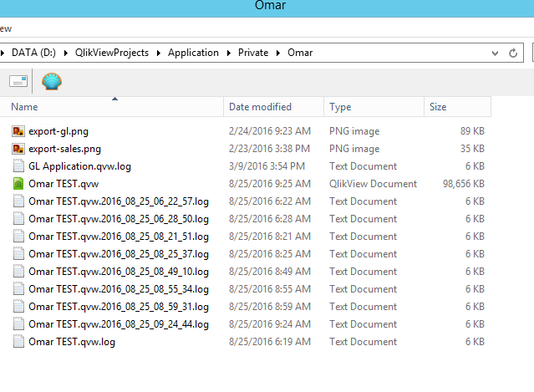The height and width of the screenshot is (392, 534).
Task: Select icon of log 09_24_44
Action: pyautogui.click(x=18, y=324)
